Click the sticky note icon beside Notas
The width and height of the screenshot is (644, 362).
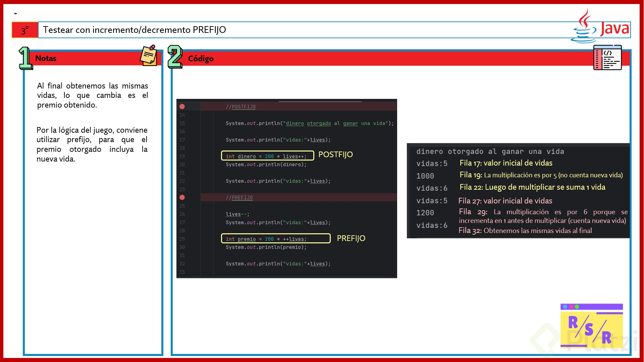tap(149, 56)
